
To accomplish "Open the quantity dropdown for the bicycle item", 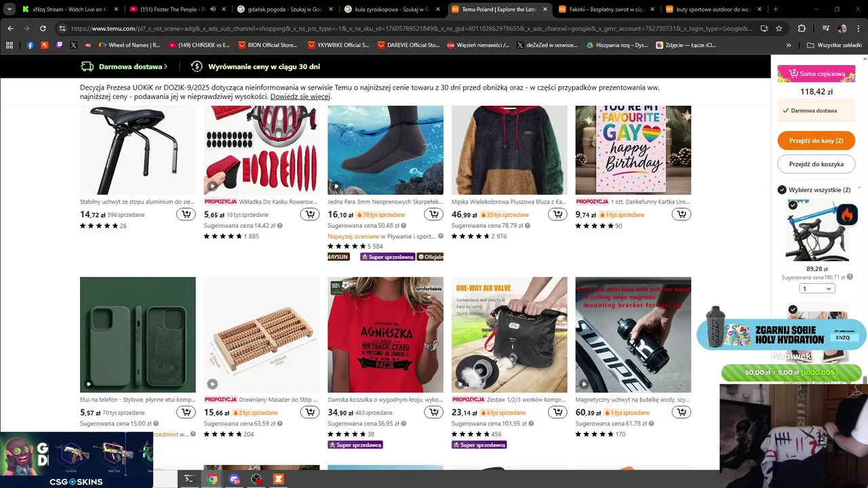I will [x=817, y=289].
